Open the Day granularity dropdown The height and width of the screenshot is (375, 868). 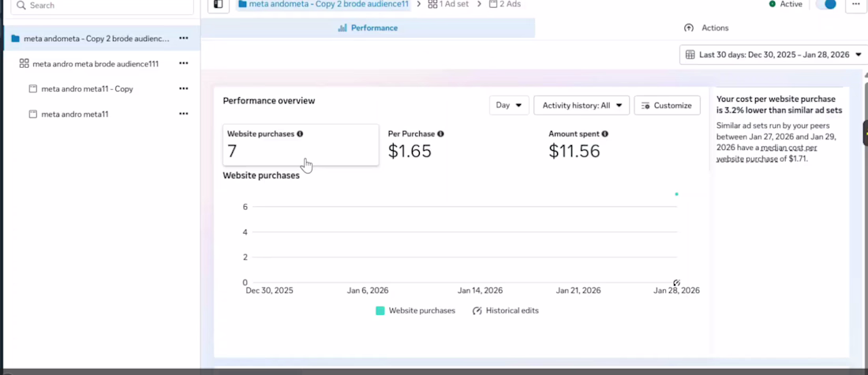coord(509,105)
